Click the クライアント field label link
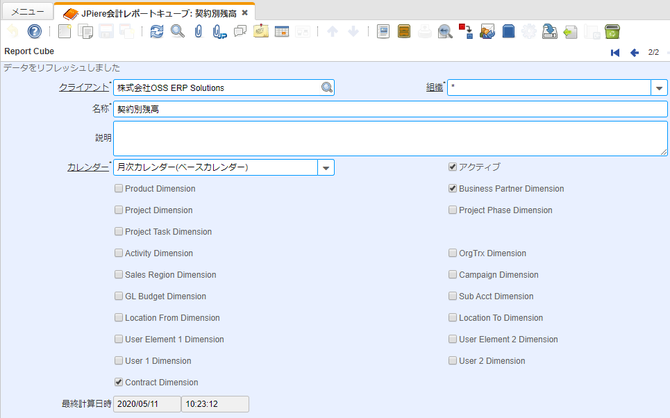The image size is (670, 418). coord(84,88)
